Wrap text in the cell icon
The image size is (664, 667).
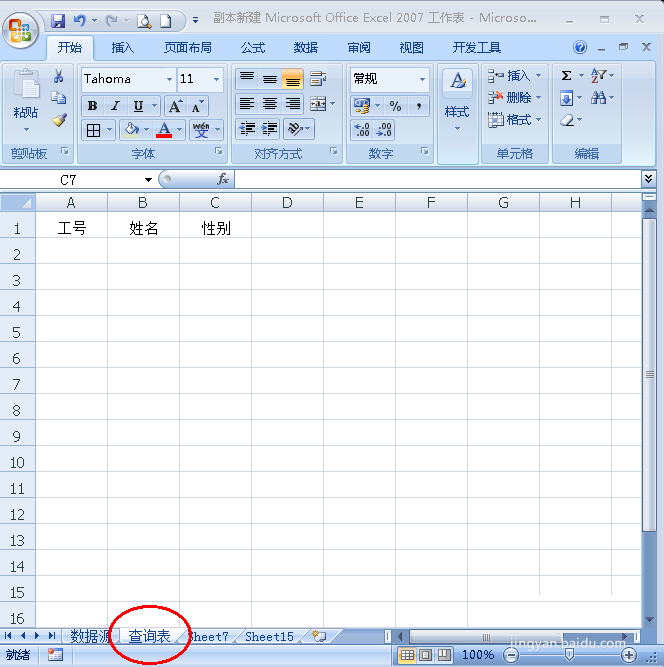pyautogui.click(x=318, y=79)
